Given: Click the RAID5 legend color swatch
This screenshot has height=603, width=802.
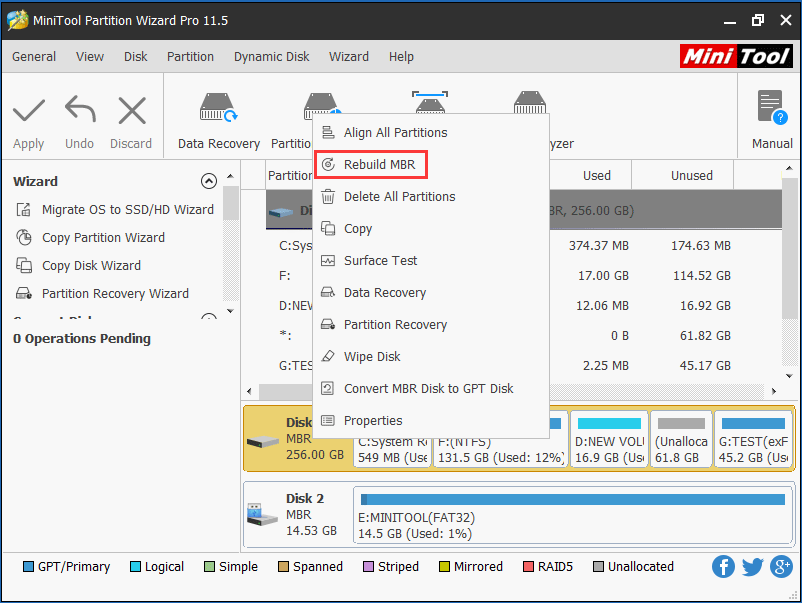Looking at the screenshot, I should click(528, 567).
